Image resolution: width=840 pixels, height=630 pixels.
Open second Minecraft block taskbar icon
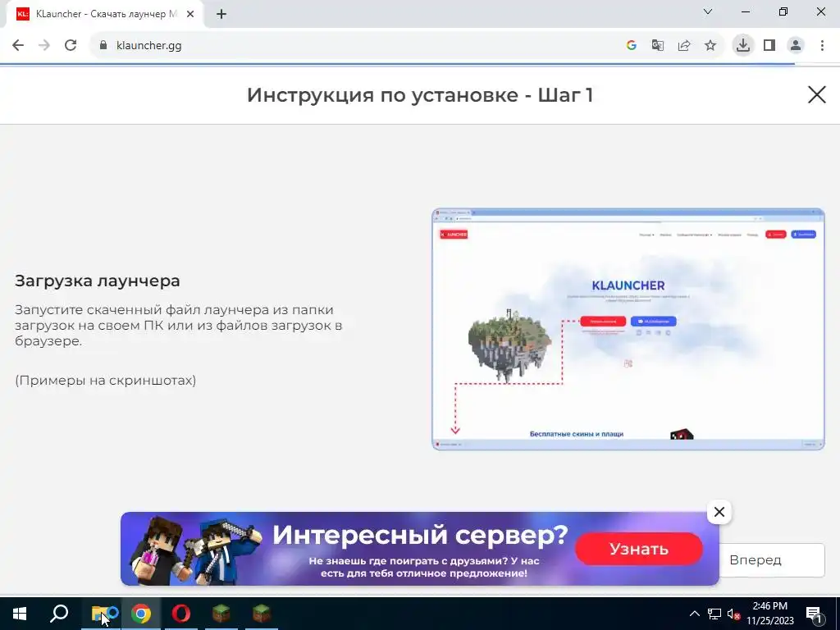[x=262, y=614]
